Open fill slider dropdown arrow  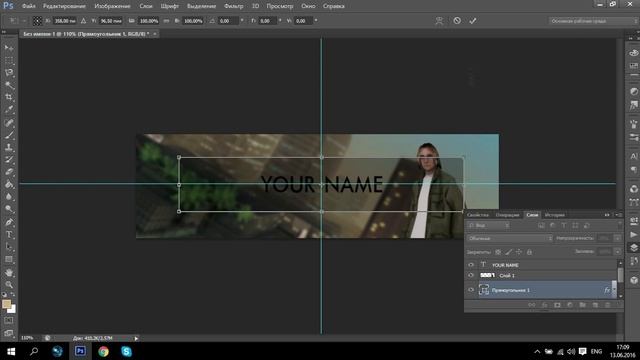pyautogui.click(x=618, y=252)
